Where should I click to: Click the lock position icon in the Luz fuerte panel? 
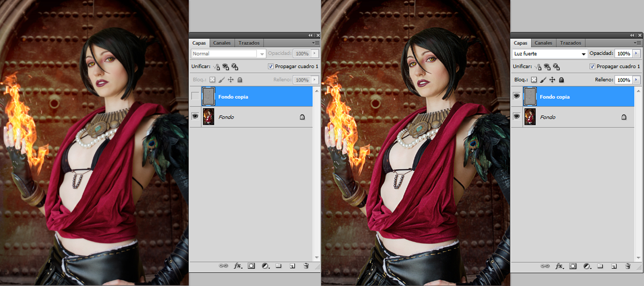[x=552, y=80]
